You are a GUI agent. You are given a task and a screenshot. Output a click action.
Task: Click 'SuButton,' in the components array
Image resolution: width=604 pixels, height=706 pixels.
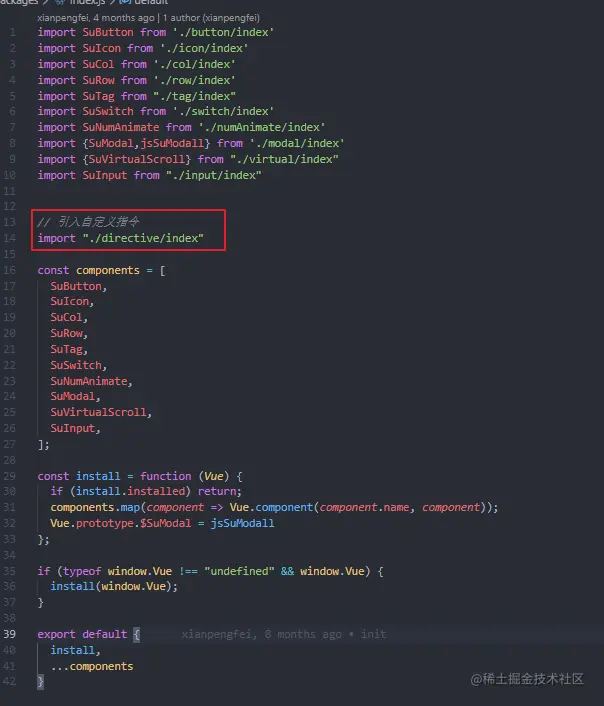point(78,286)
